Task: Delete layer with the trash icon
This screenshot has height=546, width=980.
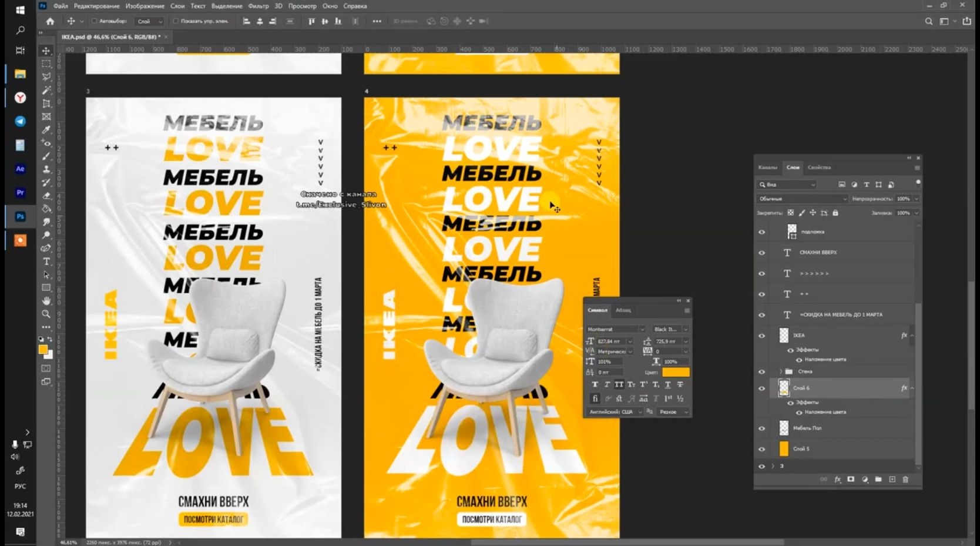Action: (905, 480)
